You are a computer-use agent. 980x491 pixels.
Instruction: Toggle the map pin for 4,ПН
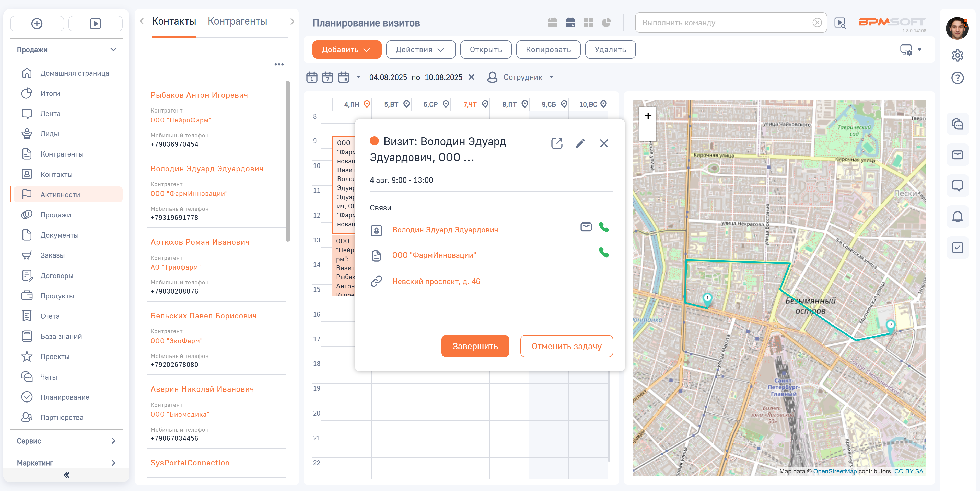click(367, 104)
